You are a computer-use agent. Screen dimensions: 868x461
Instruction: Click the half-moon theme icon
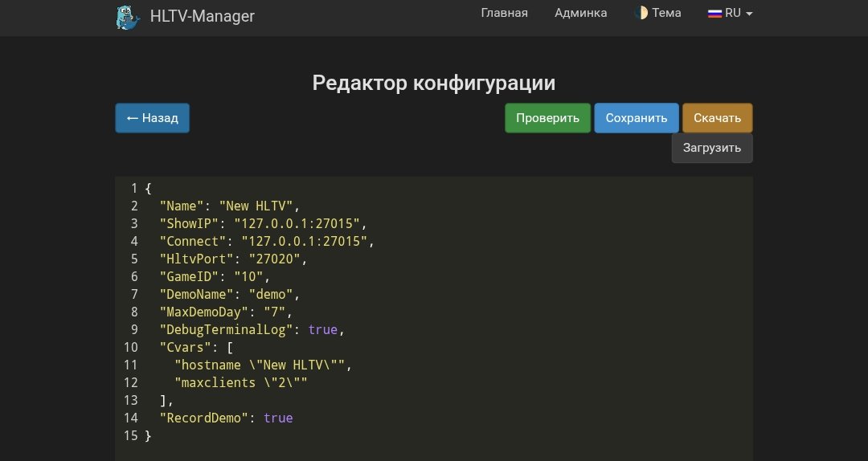641,13
